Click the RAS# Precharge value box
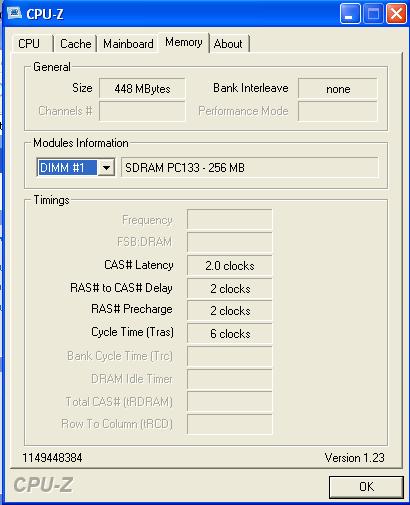410x505 pixels. pyautogui.click(x=230, y=311)
